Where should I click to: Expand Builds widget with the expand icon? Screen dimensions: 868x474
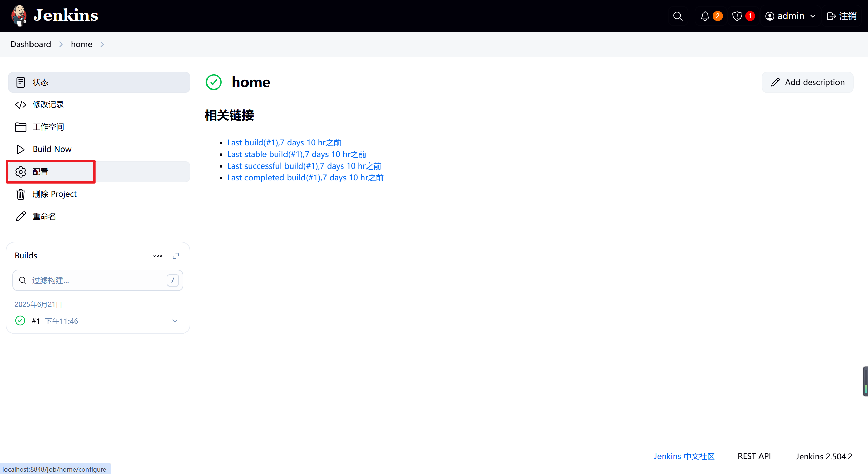[x=176, y=256]
